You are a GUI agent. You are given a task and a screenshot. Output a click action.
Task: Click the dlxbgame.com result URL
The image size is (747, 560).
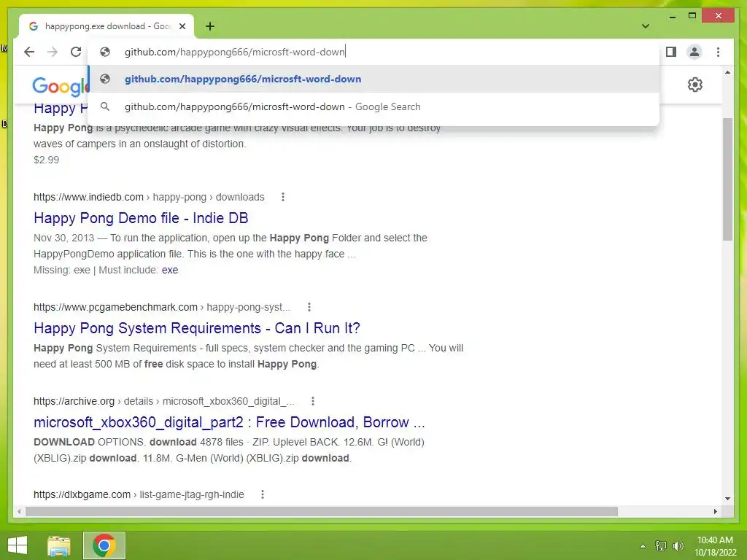(x=139, y=495)
